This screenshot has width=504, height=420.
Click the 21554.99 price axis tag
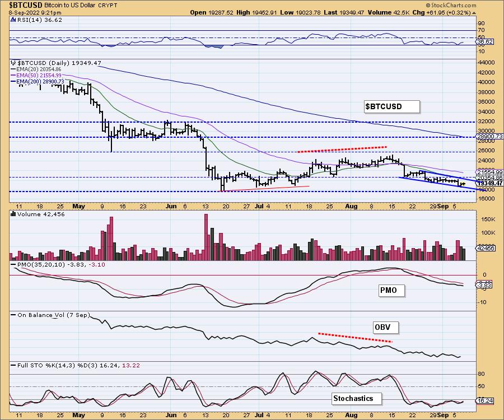(490, 172)
